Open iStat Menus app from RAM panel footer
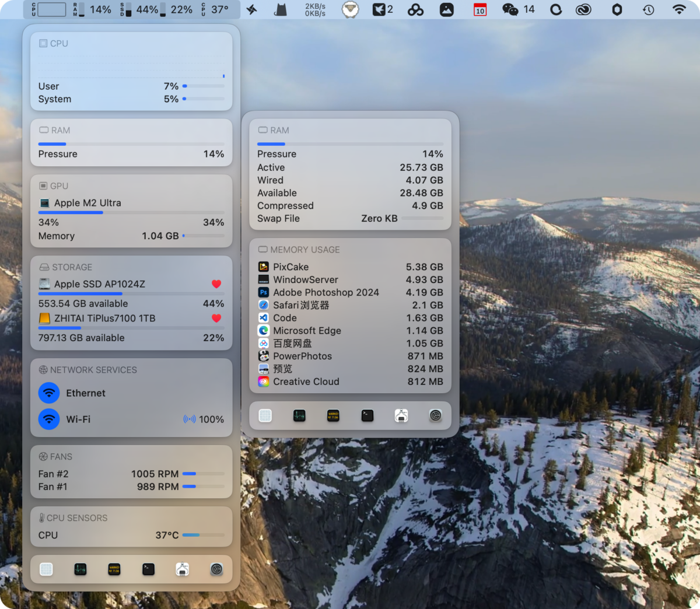Viewport: 700px width, 609px height. [x=265, y=415]
